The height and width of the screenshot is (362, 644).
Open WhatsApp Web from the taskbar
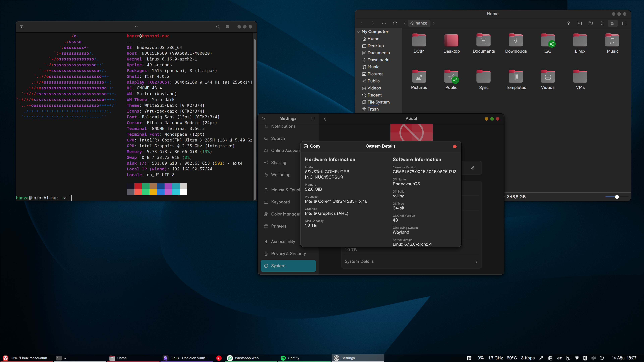tap(251, 358)
